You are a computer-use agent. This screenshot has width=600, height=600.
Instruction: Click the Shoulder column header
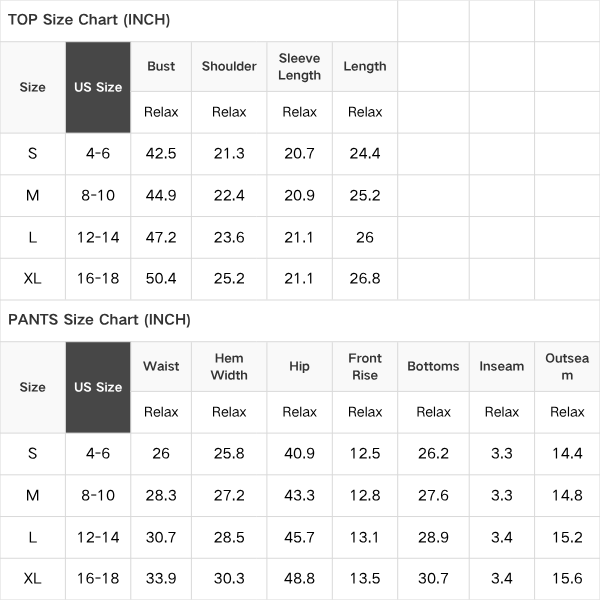pyautogui.click(x=229, y=66)
